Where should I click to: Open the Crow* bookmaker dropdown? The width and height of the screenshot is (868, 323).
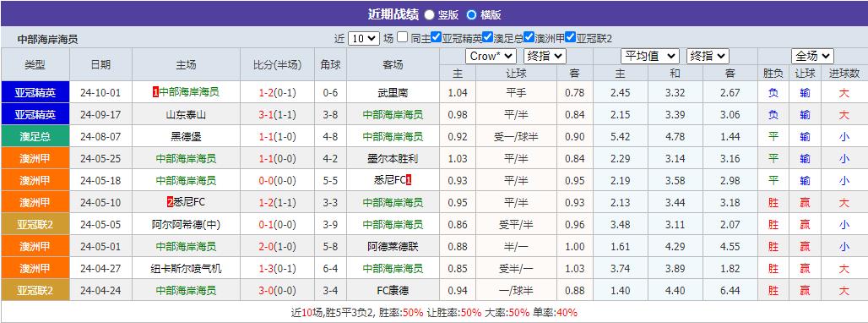[491, 56]
